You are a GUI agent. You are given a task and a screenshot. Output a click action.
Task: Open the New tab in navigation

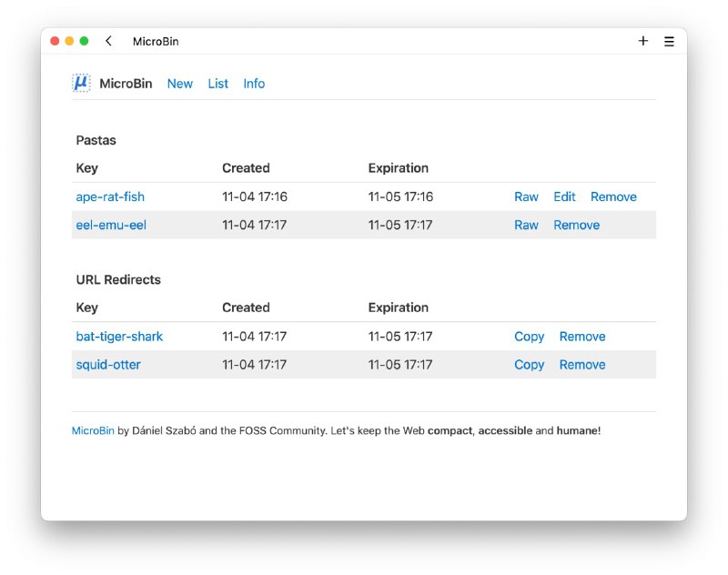point(179,84)
